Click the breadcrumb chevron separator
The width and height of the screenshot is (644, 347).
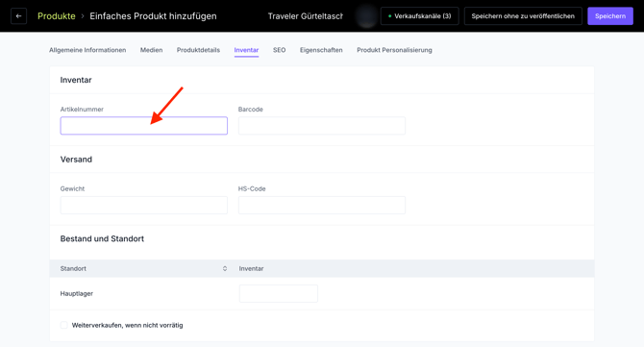[x=83, y=16]
